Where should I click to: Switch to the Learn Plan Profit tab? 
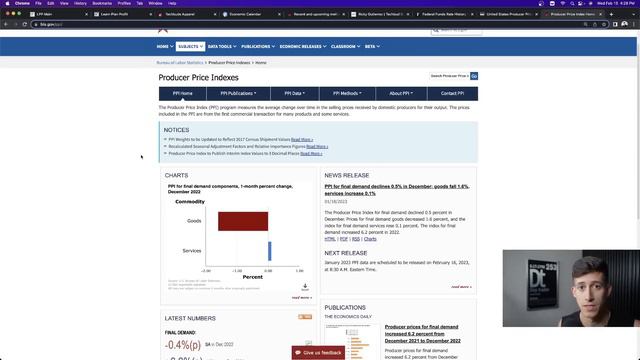121,14
